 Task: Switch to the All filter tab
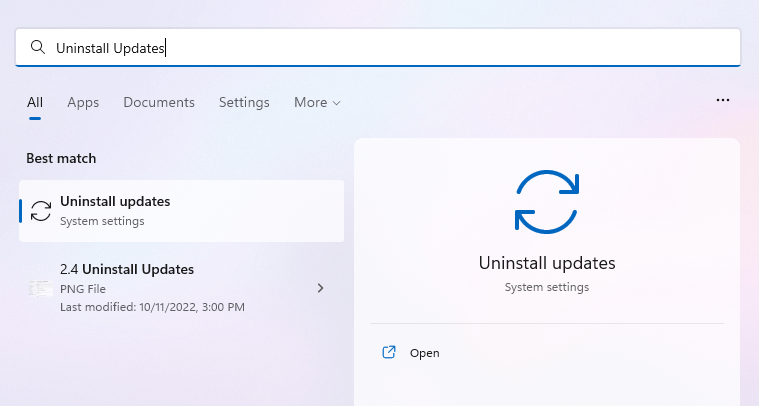click(35, 102)
